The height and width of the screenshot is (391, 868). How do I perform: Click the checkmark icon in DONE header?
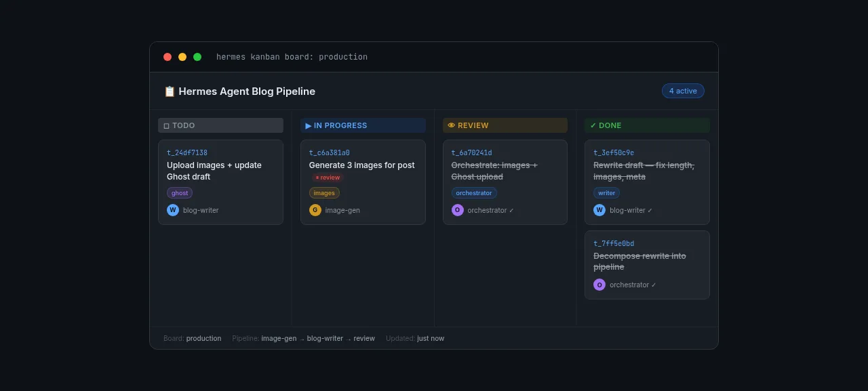click(593, 125)
